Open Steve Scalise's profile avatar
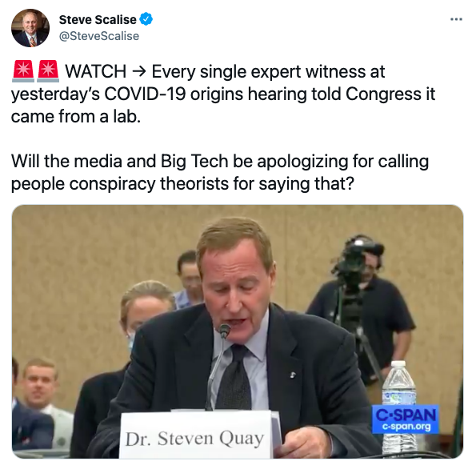The image size is (476, 473). tap(30, 28)
